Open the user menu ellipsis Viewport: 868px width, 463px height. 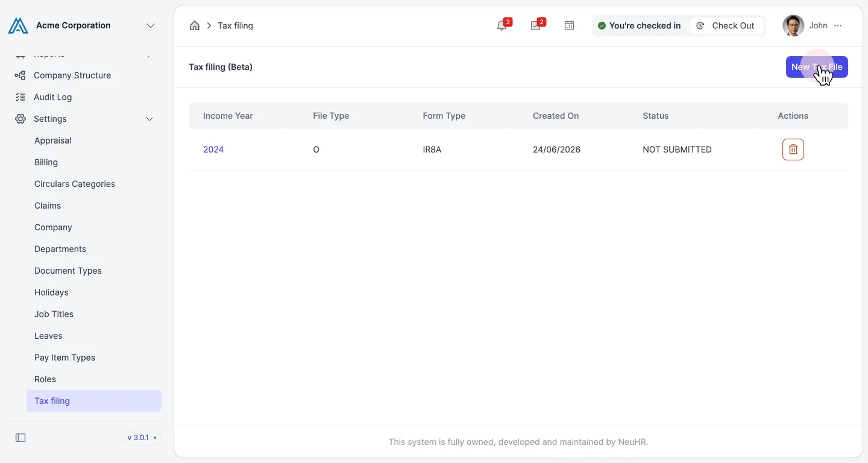(838, 25)
